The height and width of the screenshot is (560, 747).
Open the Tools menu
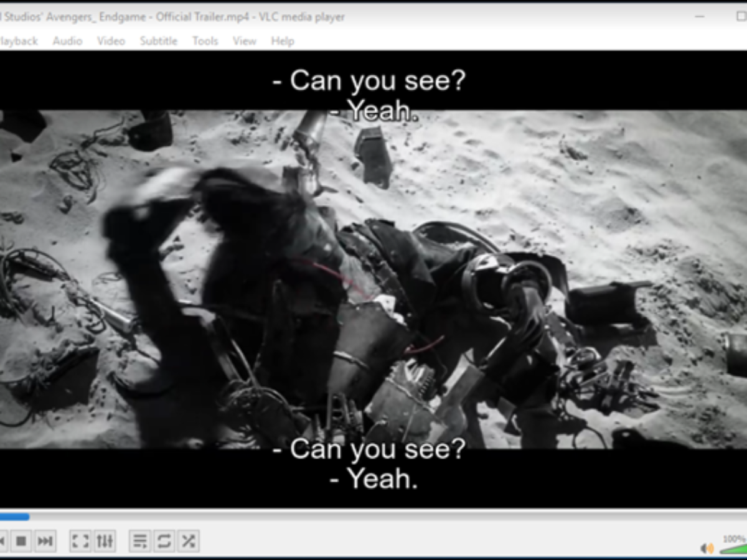[x=205, y=41]
